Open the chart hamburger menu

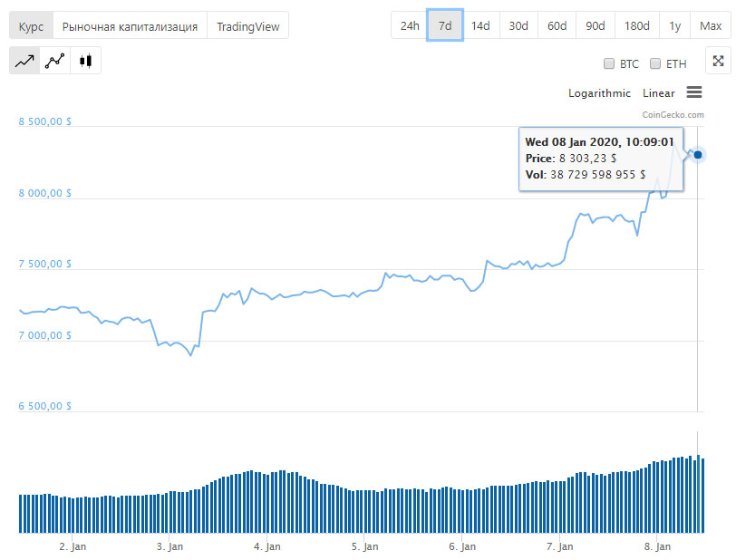click(x=694, y=92)
